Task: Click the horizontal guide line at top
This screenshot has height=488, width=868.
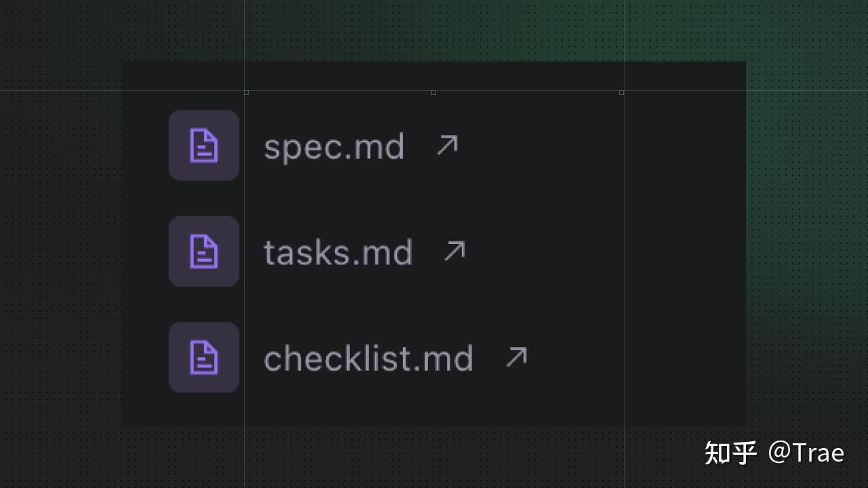Action: pos(434,90)
